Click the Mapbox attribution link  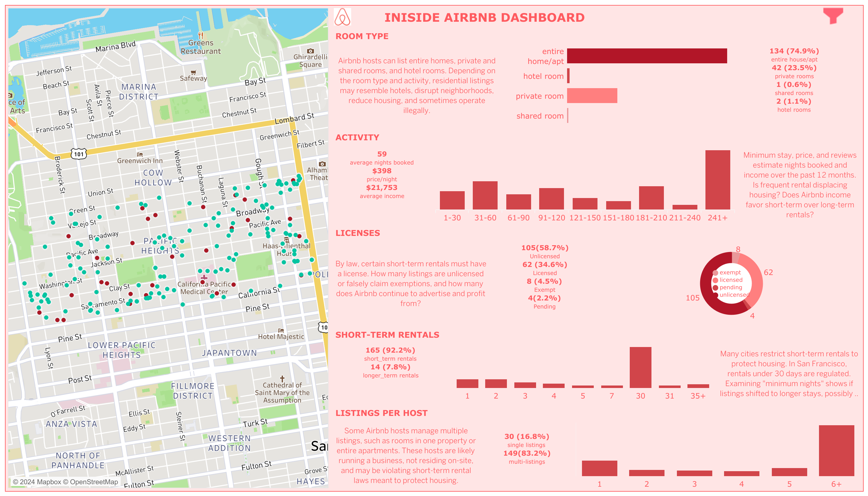click(x=37, y=482)
